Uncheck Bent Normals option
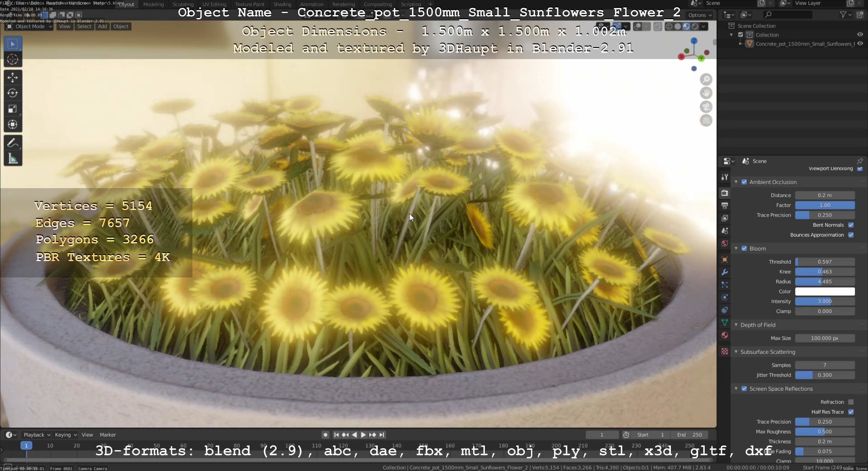This screenshot has height=471, width=868. [x=851, y=225]
